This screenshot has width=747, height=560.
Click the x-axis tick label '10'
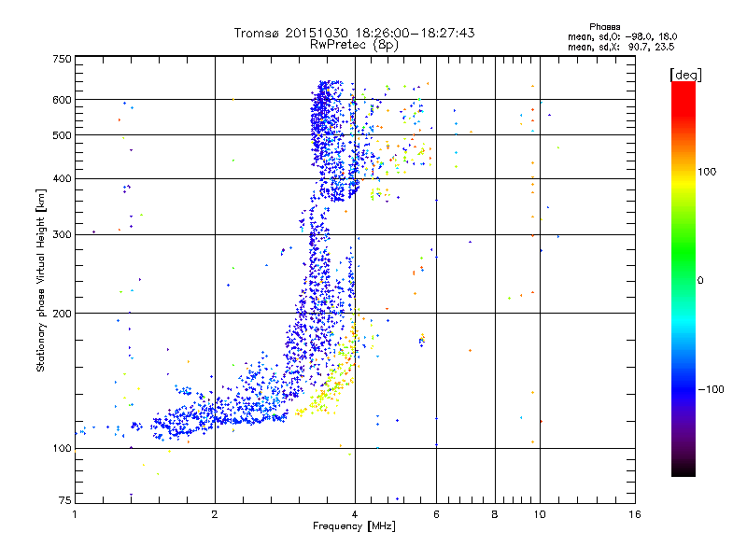tap(540, 514)
